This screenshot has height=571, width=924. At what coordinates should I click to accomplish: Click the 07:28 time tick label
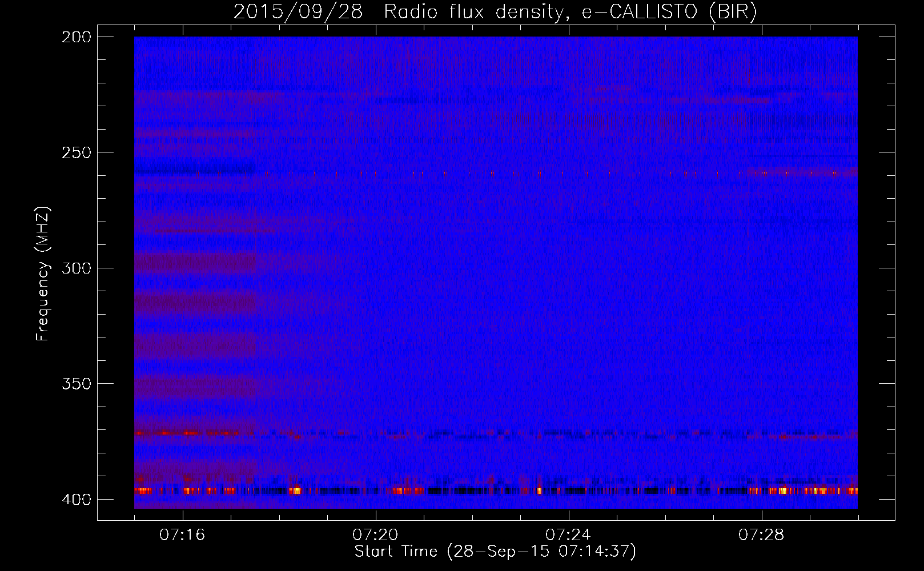(761, 534)
